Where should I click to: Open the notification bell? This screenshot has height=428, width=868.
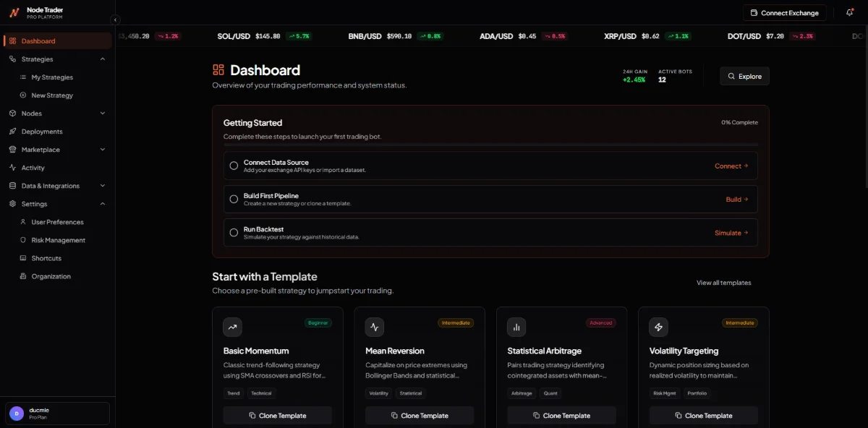coord(849,12)
